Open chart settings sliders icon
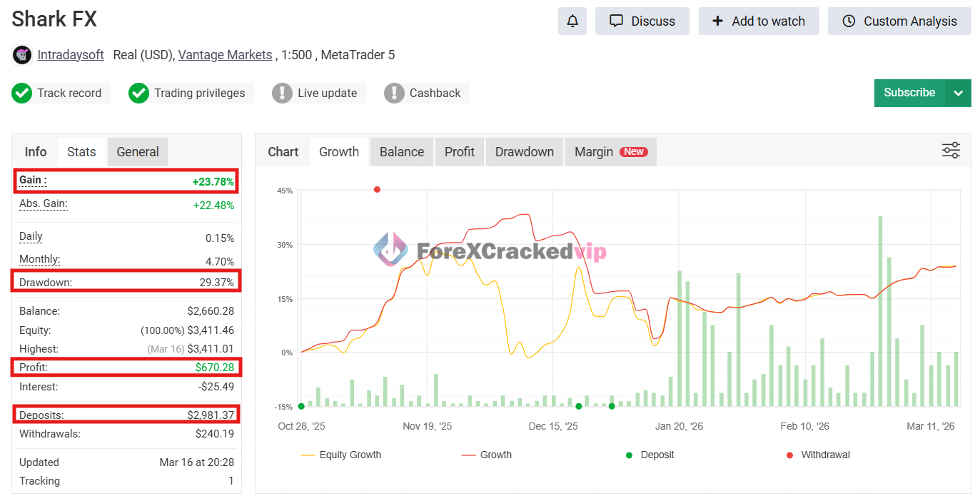 click(951, 151)
